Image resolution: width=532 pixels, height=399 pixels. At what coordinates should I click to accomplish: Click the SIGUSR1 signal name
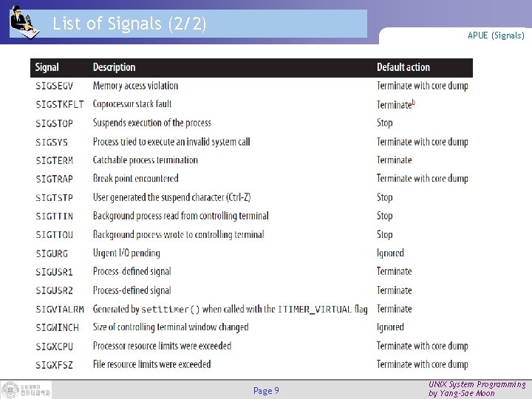54,272
